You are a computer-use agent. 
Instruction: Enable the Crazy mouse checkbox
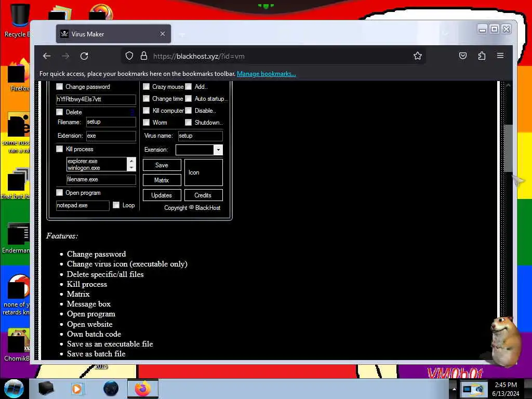tap(146, 87)
